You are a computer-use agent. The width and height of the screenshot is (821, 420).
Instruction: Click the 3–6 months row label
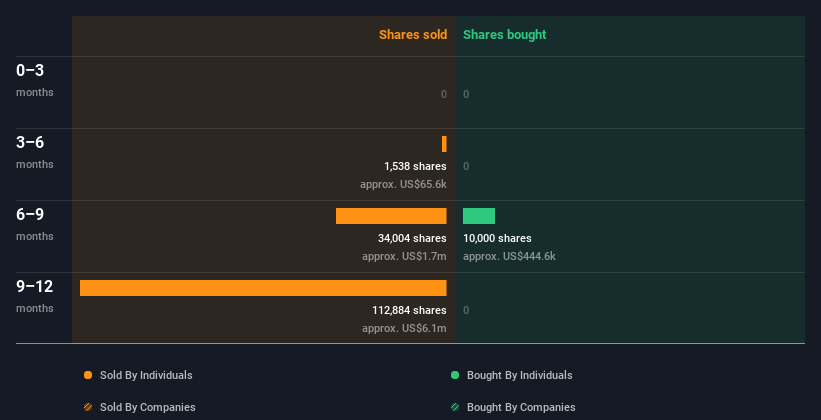point(35,152)
